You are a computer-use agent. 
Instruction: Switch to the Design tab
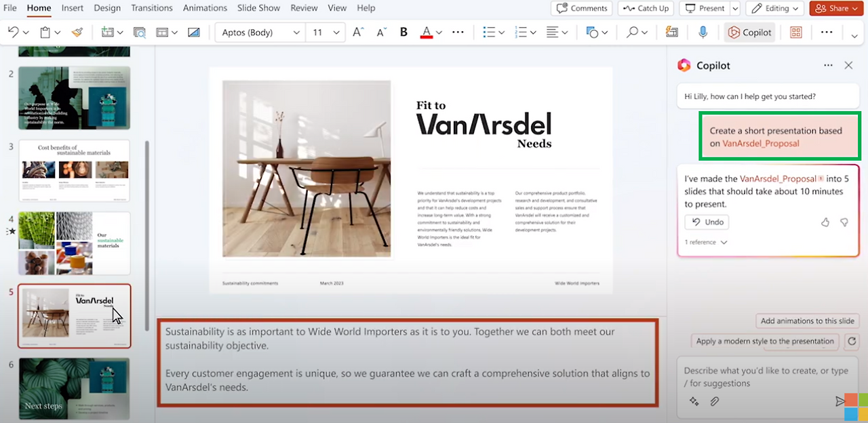click(107, 8)
